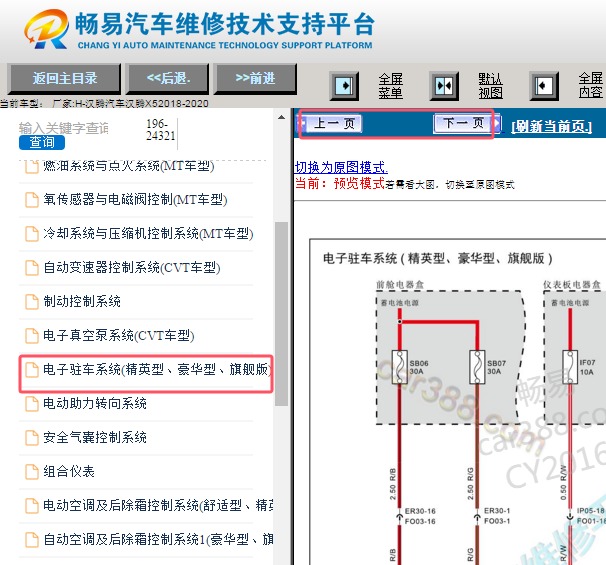This screenshot has height=565, width=606.
Task: Click document icon beside 电动空调及后除霜控制系统
Action: click(x=32, y=506)
